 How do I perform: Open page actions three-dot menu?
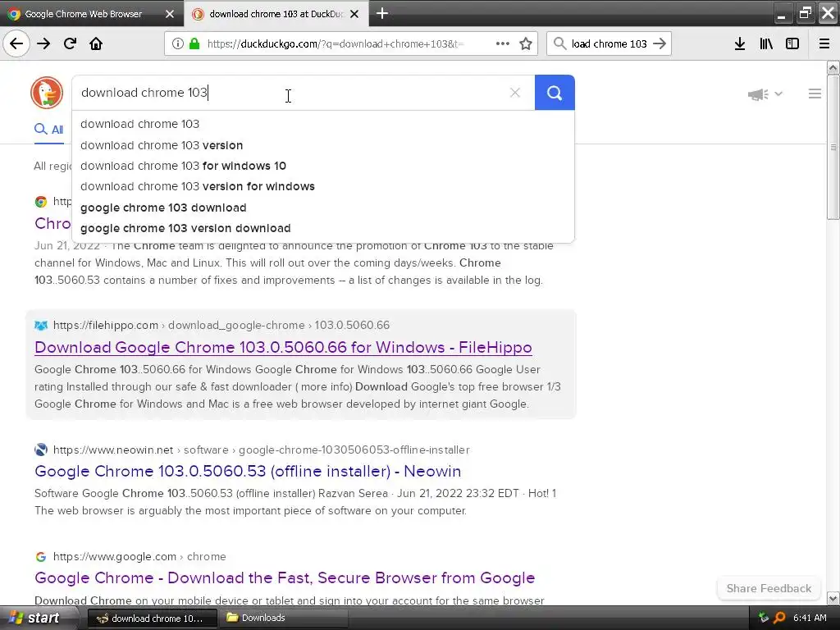[503, 43]
